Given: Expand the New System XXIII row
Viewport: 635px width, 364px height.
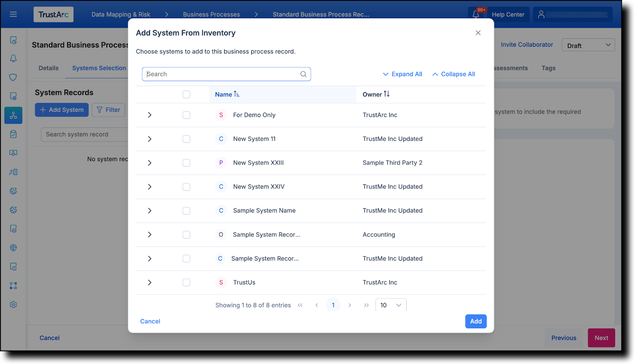Looking at the screenshot, I should (150, 163).
